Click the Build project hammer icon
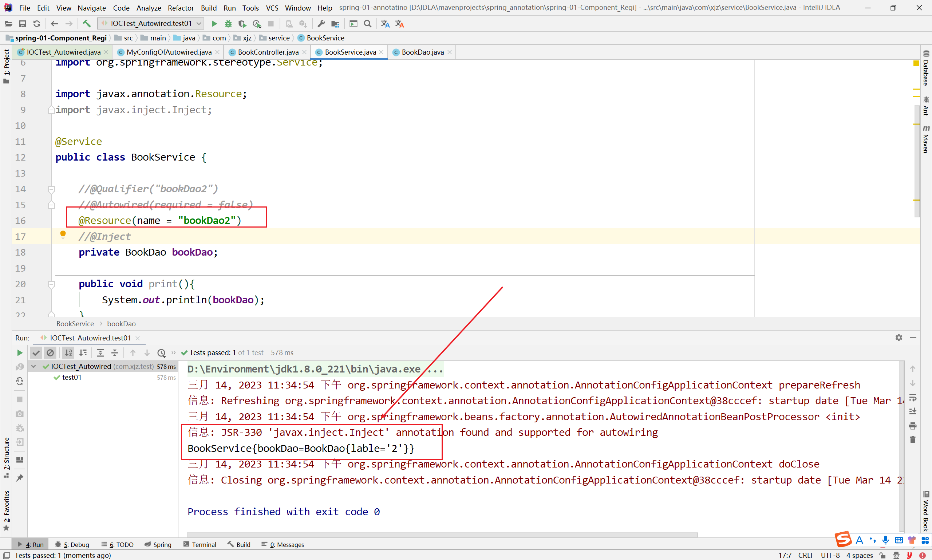The width and height of the screenshot is (932, 560). 87,24
